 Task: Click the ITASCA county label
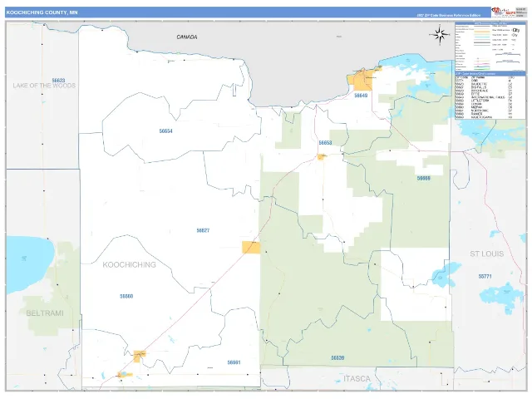point(357,379)
